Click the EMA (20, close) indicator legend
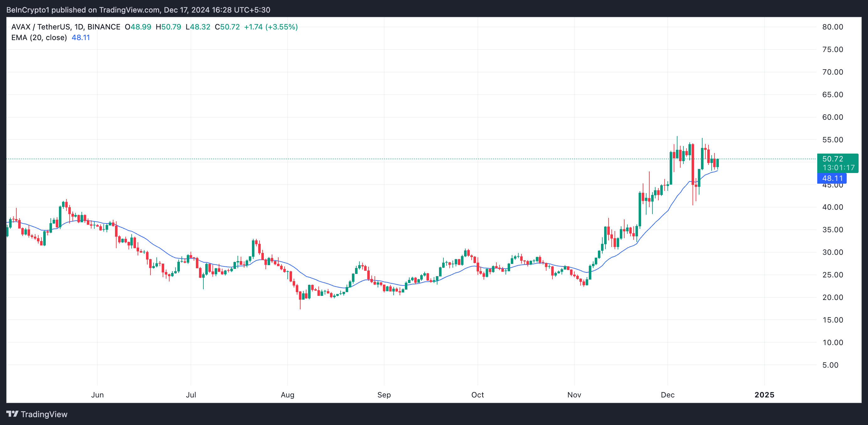The height and width of the screenshot is (425, 868). pyautogui.click(x=39, y=37)
